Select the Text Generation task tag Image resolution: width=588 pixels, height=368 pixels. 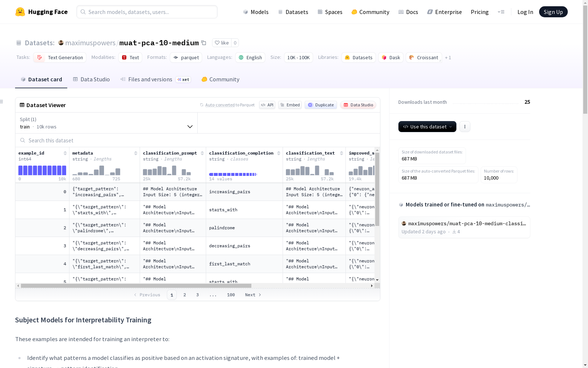click(x=60, y=57)
